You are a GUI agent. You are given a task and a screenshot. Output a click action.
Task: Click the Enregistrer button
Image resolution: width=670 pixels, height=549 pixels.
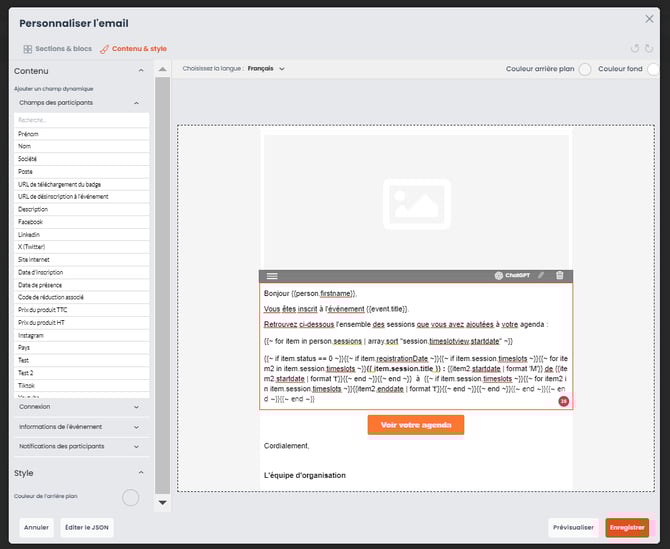tap(627, 527)
